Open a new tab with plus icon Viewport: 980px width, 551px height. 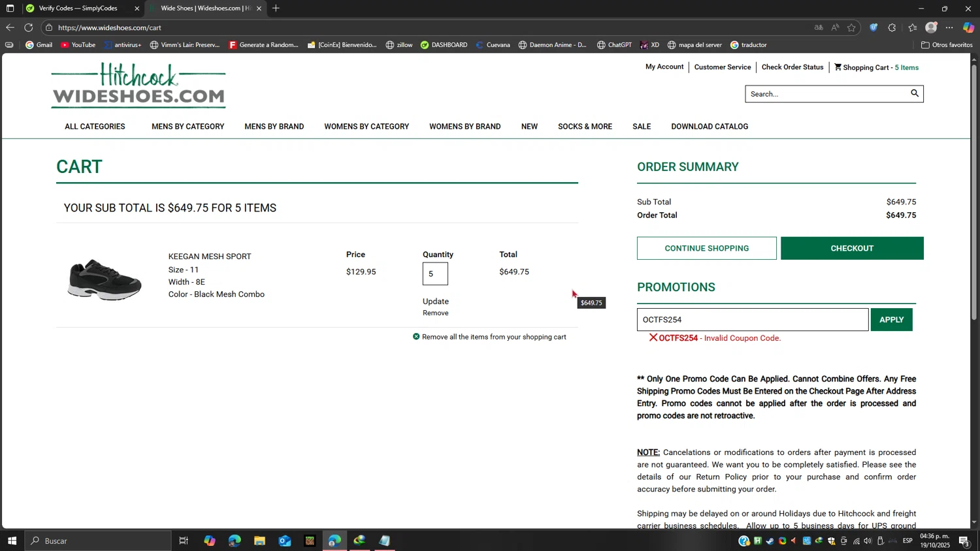click(276, 8)
